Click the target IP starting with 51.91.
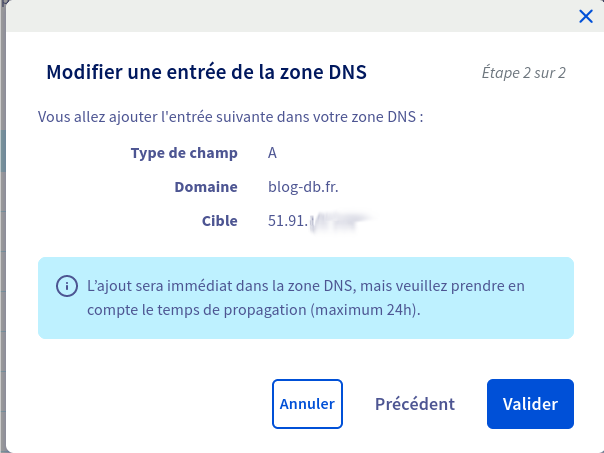The height and width of the screenshot is (453, 604). (287, 221)
